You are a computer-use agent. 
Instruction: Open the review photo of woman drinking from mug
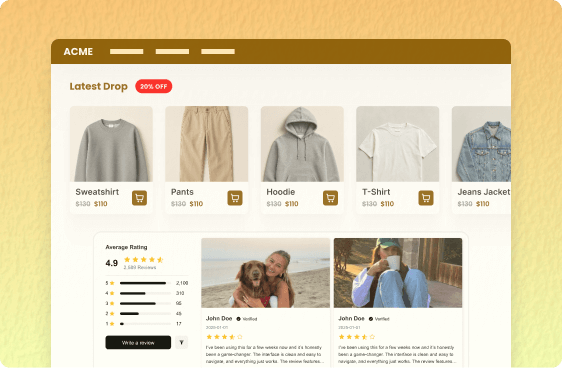[x=398, y=273]
